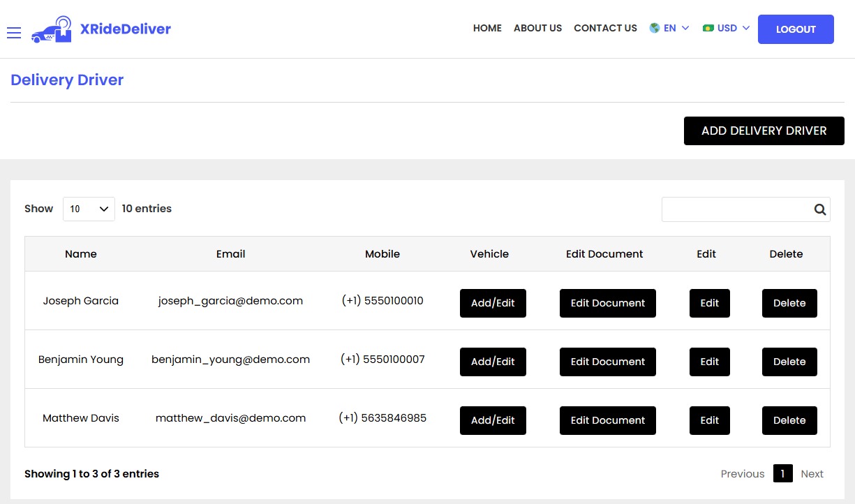Focus the table search input field
Viewport: 855px width, 504px height.
click(x=736, y=209)
